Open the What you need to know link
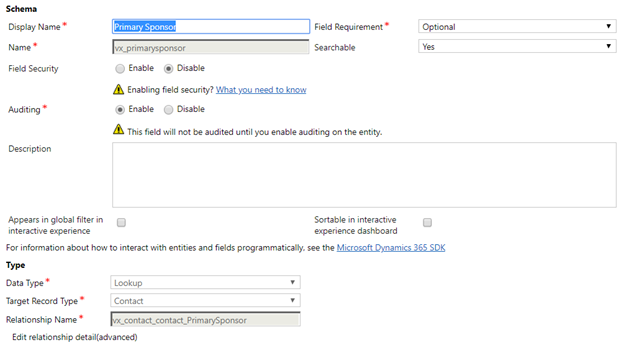Image resolution: width=624 pixels, height=363 pixels. point(261,90)
